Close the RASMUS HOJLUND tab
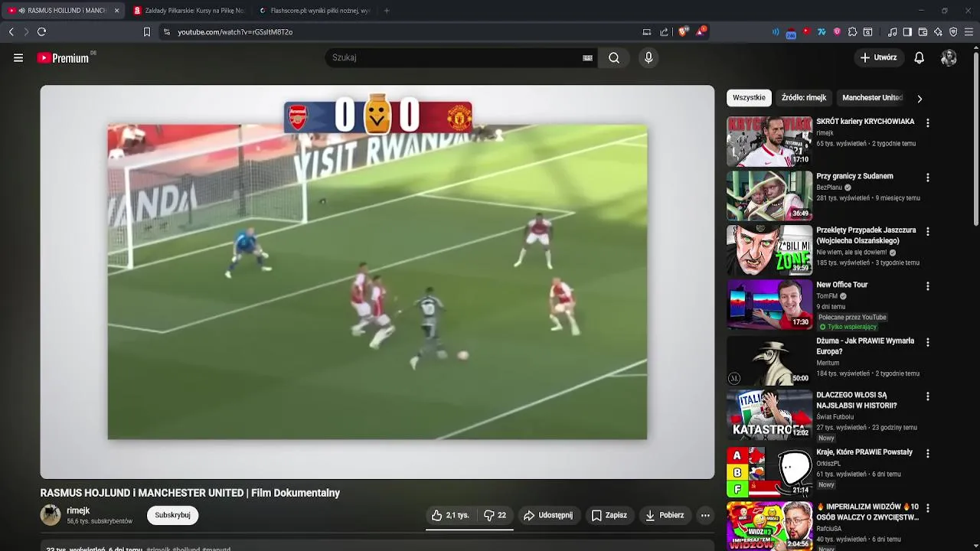Image resolution: width=980 pixels, height=551 pixels. 116,11
